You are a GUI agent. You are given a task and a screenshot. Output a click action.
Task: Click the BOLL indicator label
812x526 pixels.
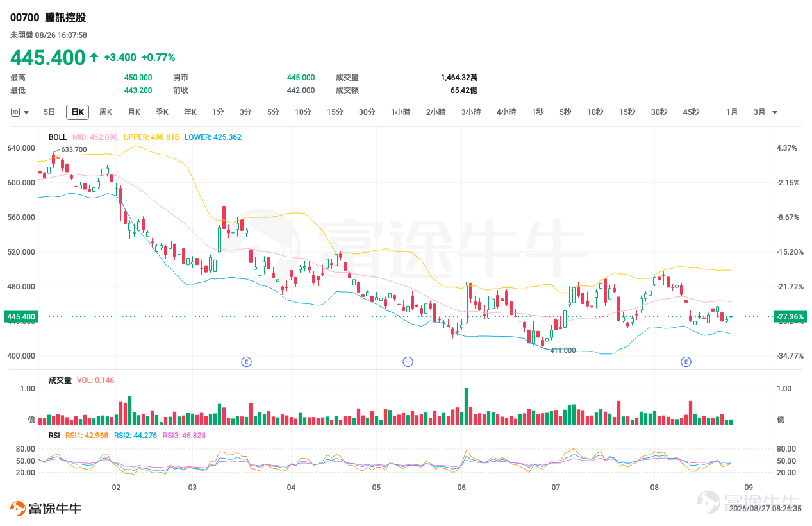(x=58, y=137)
